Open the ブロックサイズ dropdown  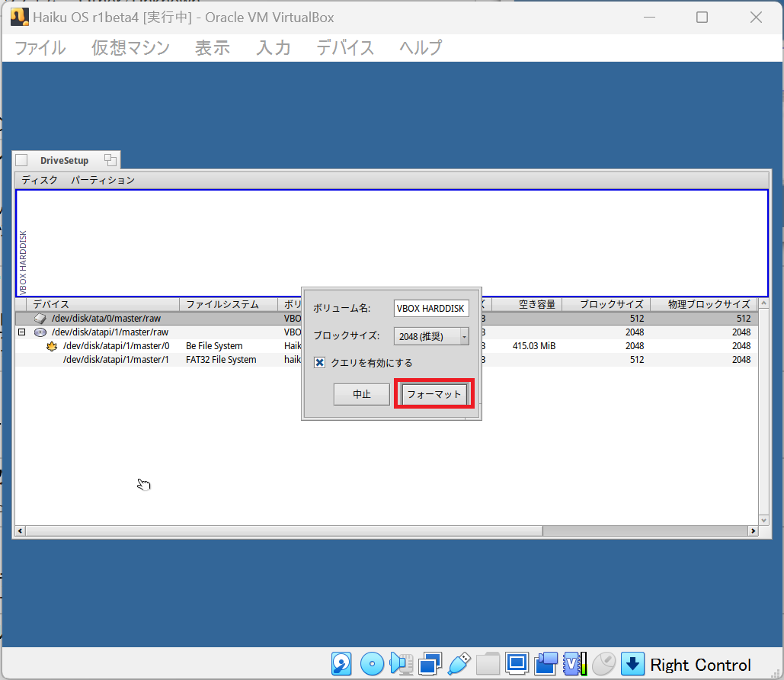coord(431,336)
